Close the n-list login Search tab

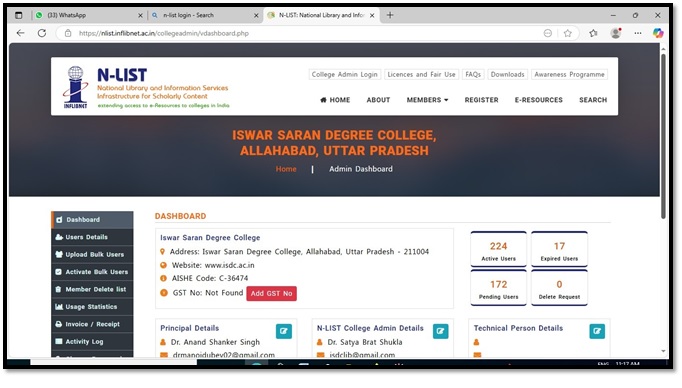[256, 15]
